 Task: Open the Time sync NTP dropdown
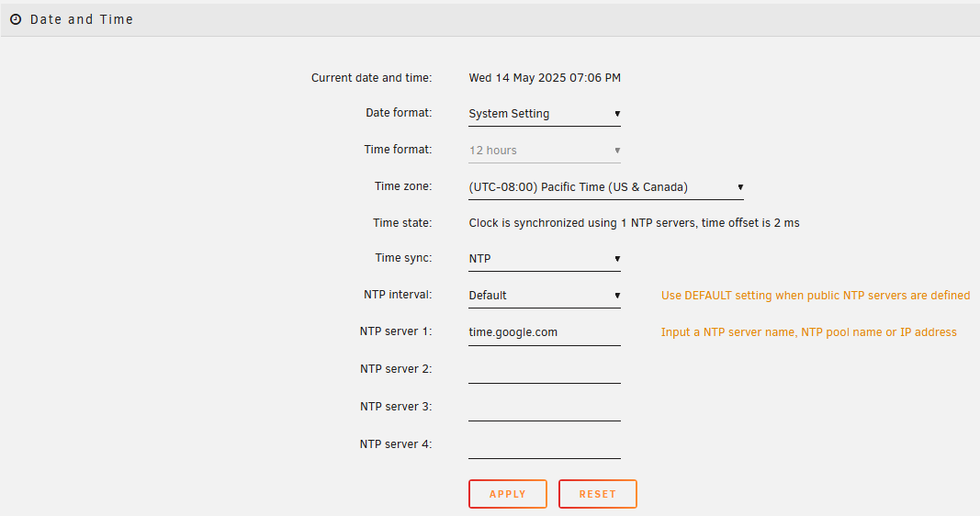tap(544, 259)
